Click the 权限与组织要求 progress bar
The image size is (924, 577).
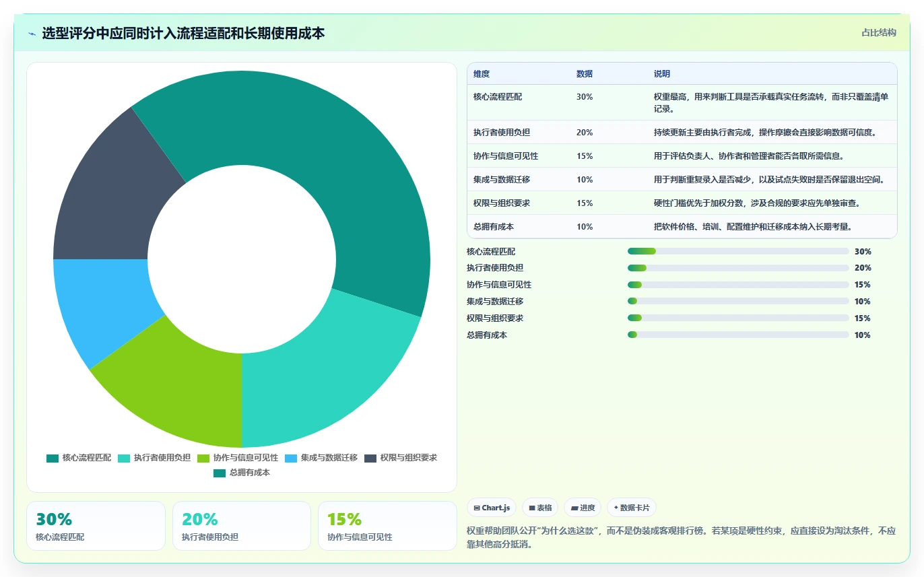(x=738, y=318)
